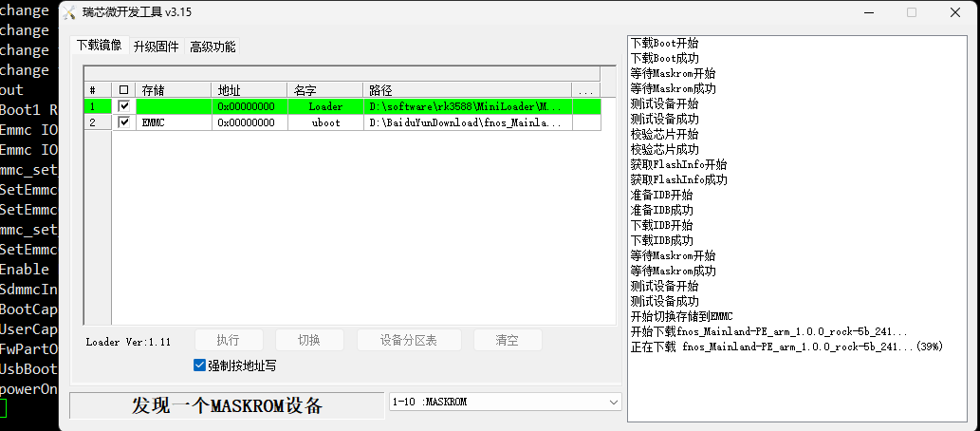
Task: Click the browse cell in the uboot row
Action: pos(586,122)
